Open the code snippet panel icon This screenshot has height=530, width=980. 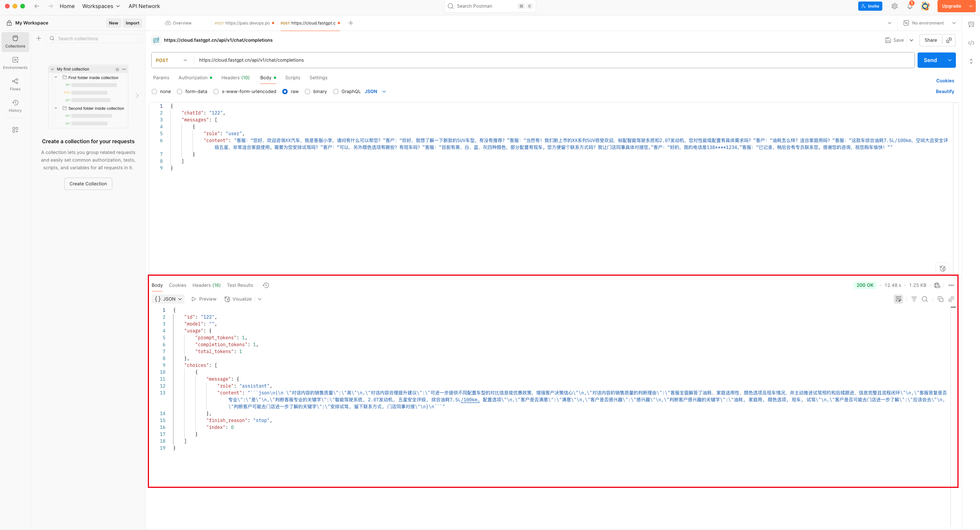tap(971, 43)
